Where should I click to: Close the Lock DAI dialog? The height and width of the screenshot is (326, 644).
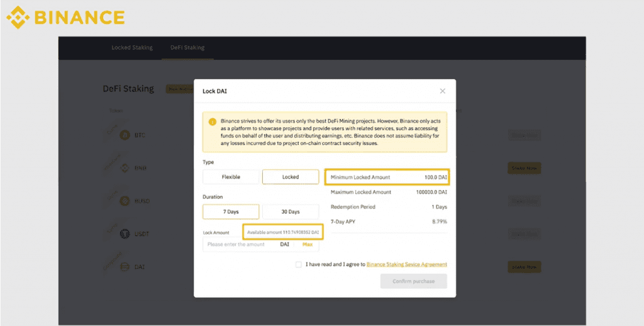442,91
